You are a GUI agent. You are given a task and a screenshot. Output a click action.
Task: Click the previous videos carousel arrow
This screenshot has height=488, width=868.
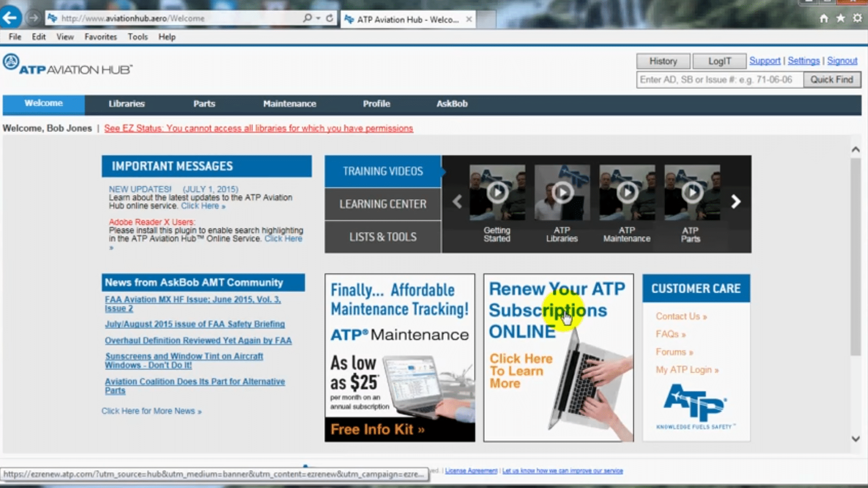click(457, 201)
